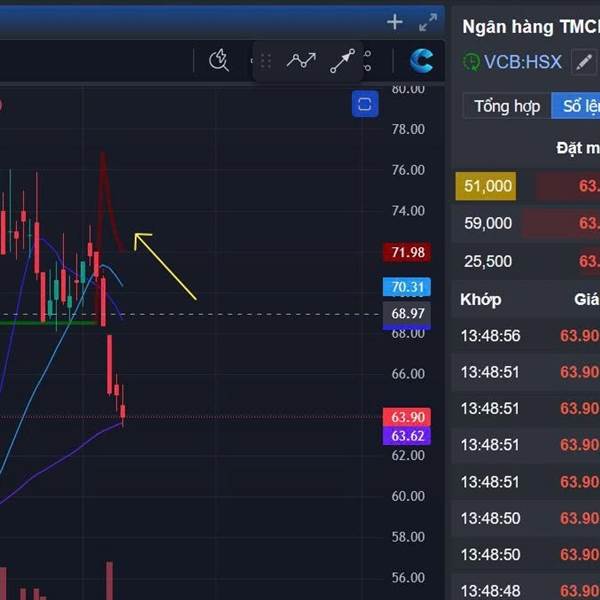Screen dimensions: 600x600
Task: Click the green horizontal support line on chart
Action: pos(48,323)
